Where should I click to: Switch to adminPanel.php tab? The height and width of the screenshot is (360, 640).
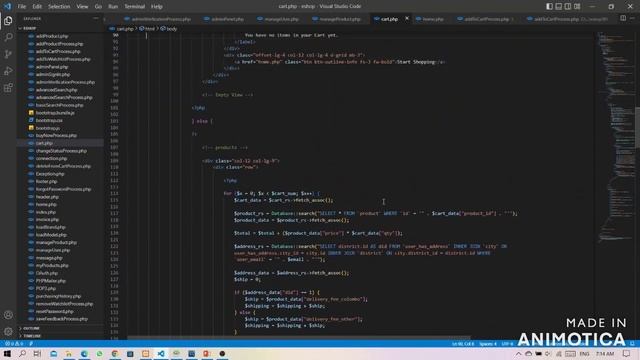[x=224, y=19]
